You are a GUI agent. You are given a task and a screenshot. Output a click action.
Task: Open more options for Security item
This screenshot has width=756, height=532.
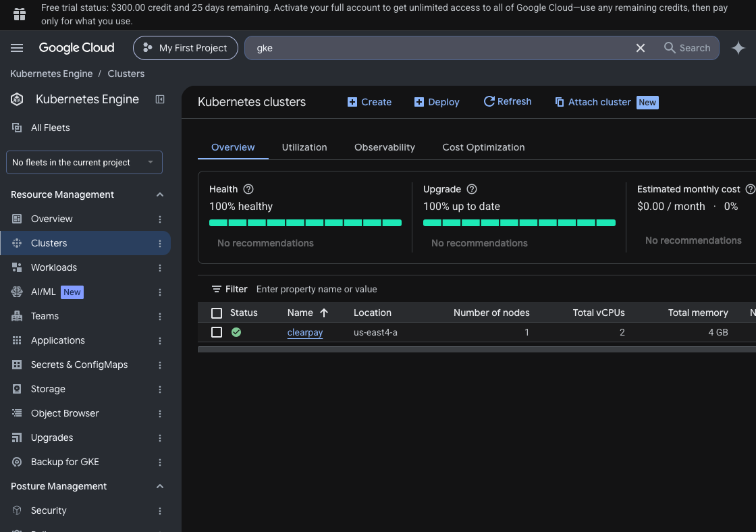pos(159,511)
